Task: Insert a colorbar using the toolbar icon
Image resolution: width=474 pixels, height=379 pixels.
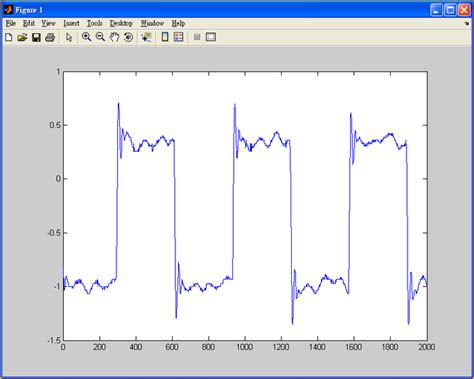Action: point(165,37)
